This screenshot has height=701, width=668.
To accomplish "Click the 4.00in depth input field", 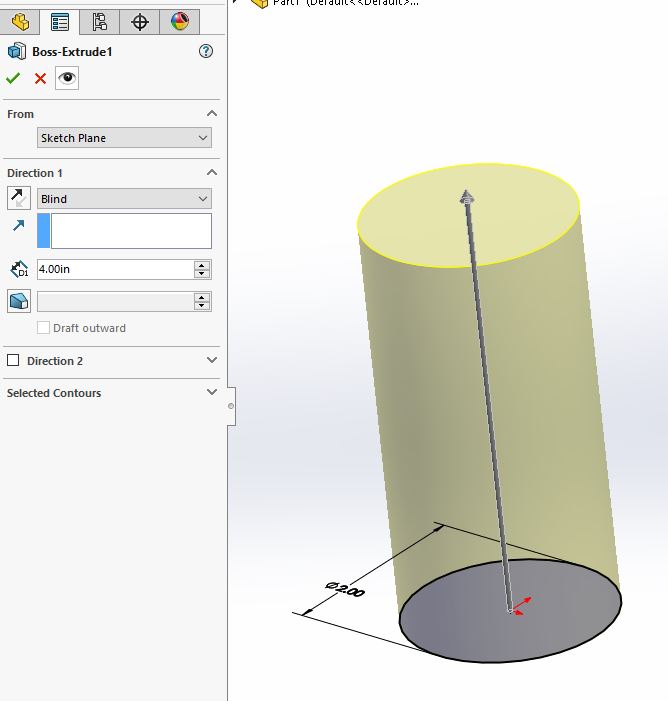I will pyautogui.click(x=114, y=269).
